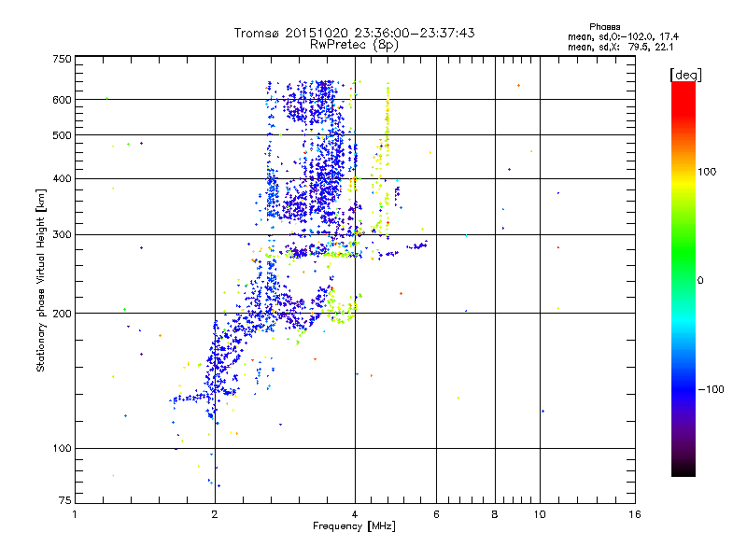Click the y-axis tick label "300"

click(x=62, y=234)
